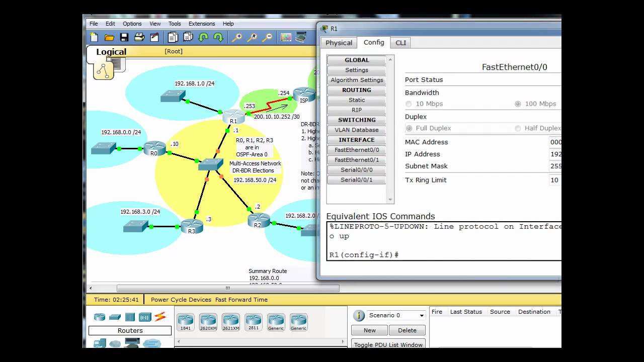The image size is (644, 362).
Task: Click New scenario button
Action: pyautogui.click(x=370, y=330)
